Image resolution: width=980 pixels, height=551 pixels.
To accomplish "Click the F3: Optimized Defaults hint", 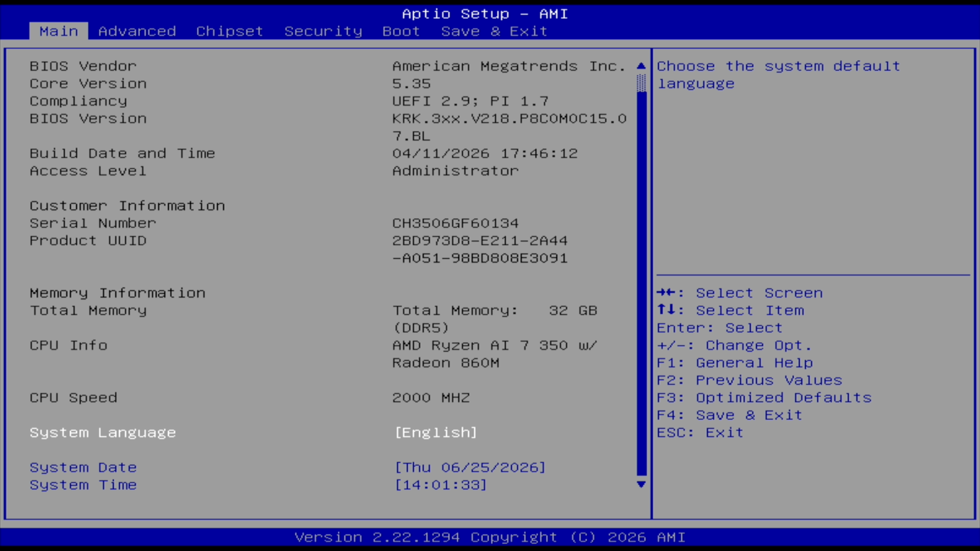I will coord(764,398).
